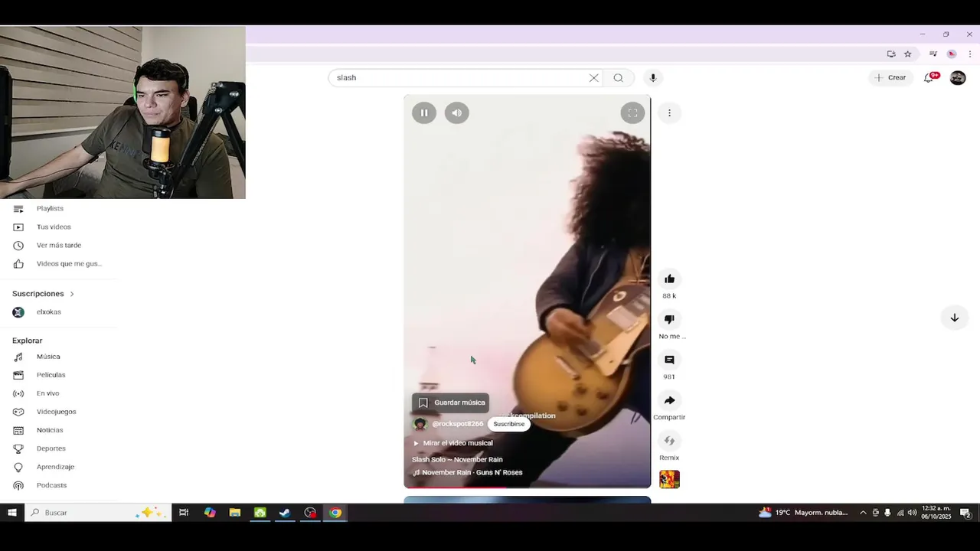The width and height of the screenshot is (980, 551).
Task: Open the volume control in the tray
Action: pos(912,513)
